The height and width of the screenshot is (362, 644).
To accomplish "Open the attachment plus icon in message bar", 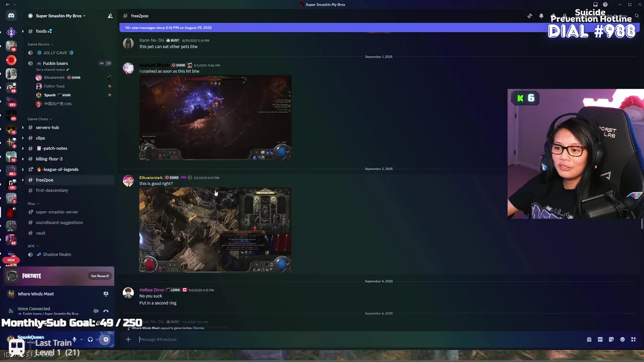I will click(x=128, y=339).
